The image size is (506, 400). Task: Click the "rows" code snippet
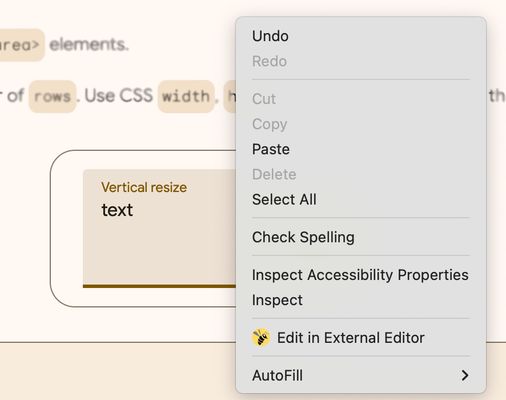coord(52,96)
